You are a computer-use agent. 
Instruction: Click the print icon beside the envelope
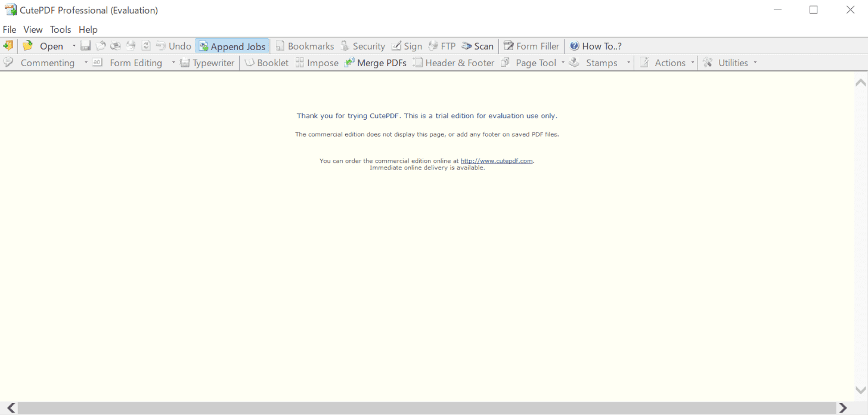coord(116,45)
